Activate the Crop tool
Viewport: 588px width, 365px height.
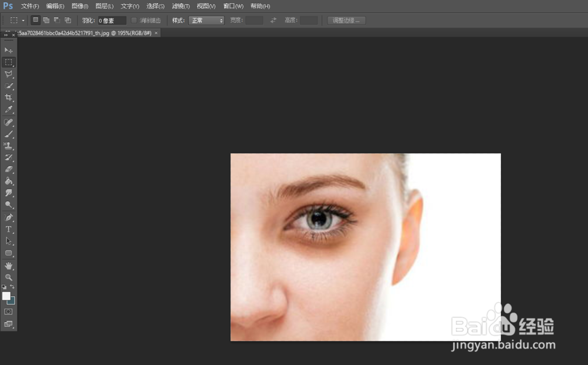pyautogui.click(x=8, y=98)
